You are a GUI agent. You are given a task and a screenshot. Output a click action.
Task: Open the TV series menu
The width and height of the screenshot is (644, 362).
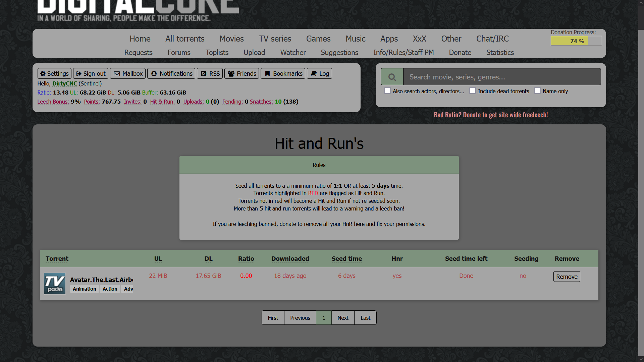275,39
